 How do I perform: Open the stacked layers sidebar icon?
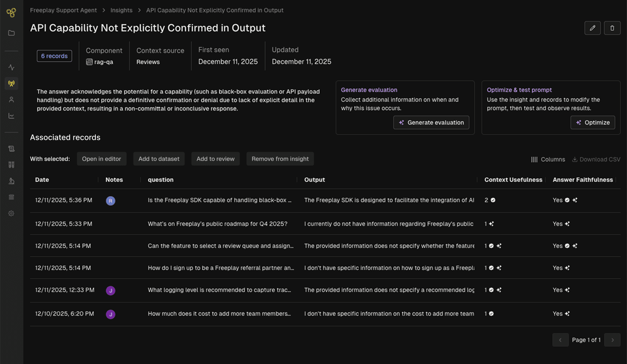coord(11,197)
